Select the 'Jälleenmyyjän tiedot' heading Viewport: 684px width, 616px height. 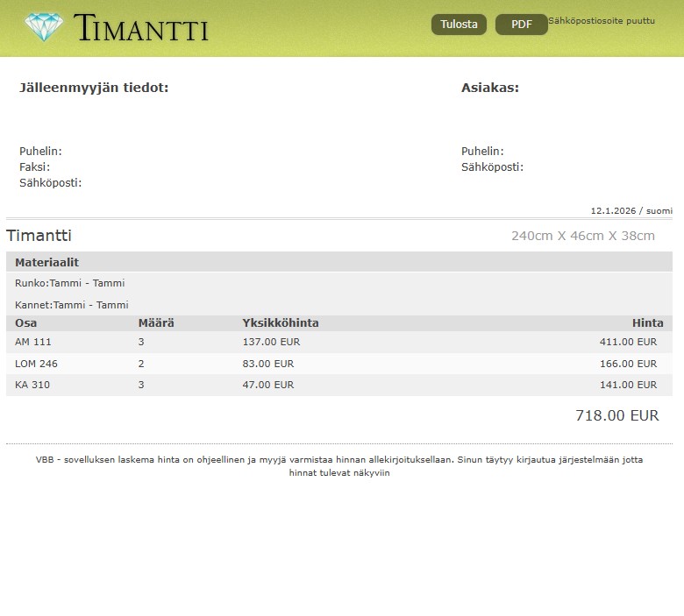[x=94, y=88]
